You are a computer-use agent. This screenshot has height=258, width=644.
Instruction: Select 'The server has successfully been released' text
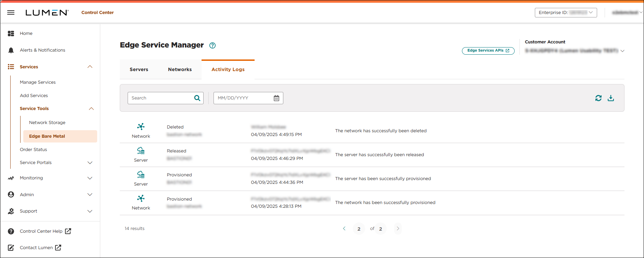(379, 155)
